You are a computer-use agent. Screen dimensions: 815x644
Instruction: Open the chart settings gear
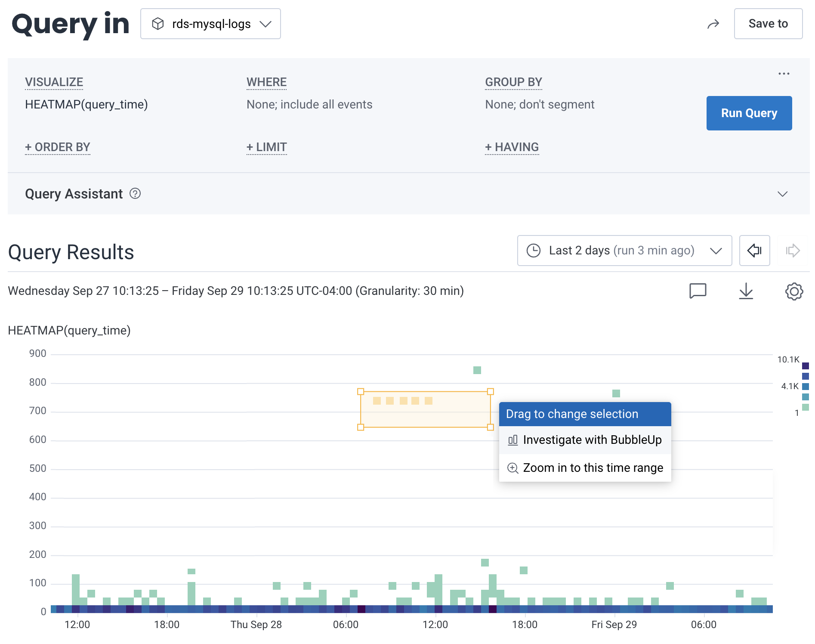tap(794, 291)
